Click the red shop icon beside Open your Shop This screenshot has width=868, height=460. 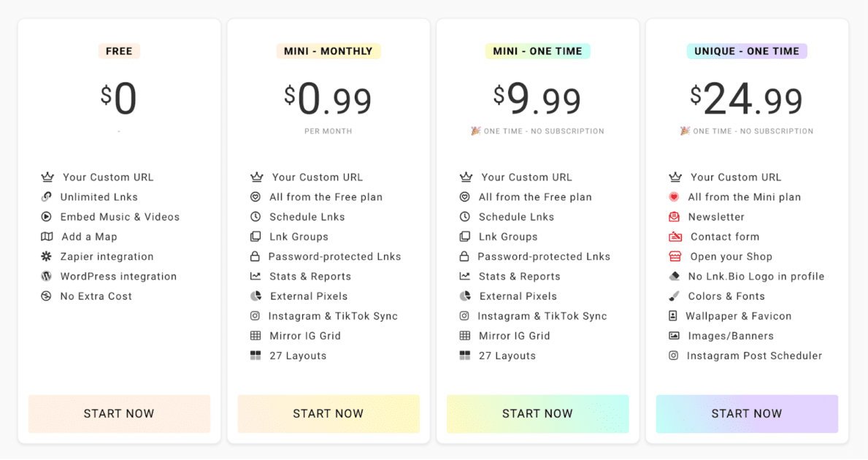(x=675, y=256)
